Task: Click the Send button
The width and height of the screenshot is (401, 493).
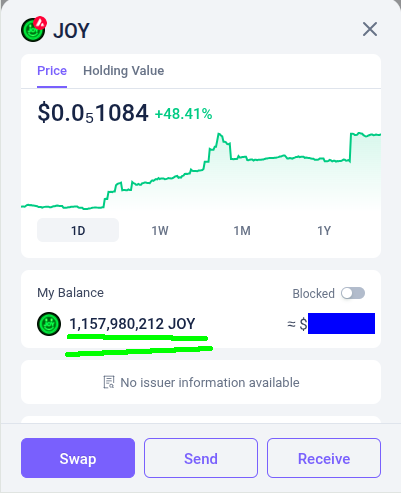Action: tap(201, 458)
